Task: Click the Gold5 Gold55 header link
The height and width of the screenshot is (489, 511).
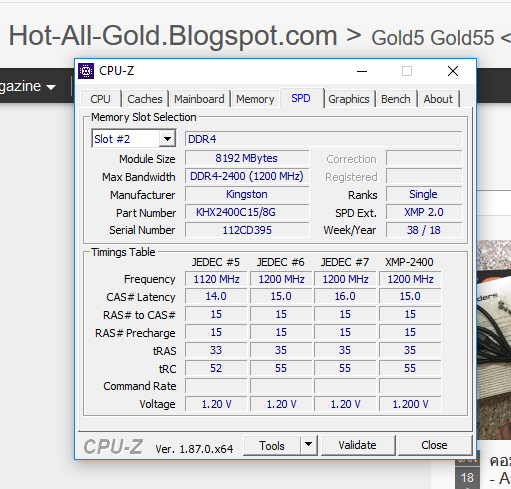Action: tap(433, 38)
